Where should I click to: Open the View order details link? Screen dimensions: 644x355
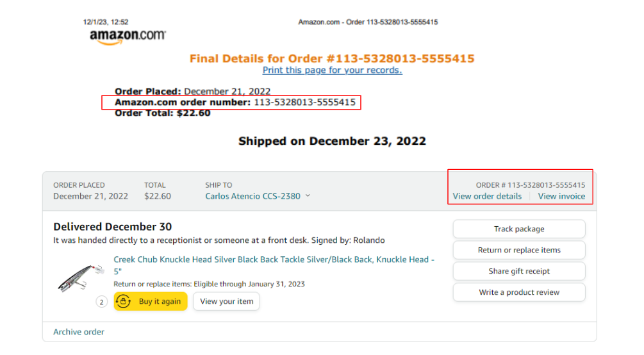[487, 196]
